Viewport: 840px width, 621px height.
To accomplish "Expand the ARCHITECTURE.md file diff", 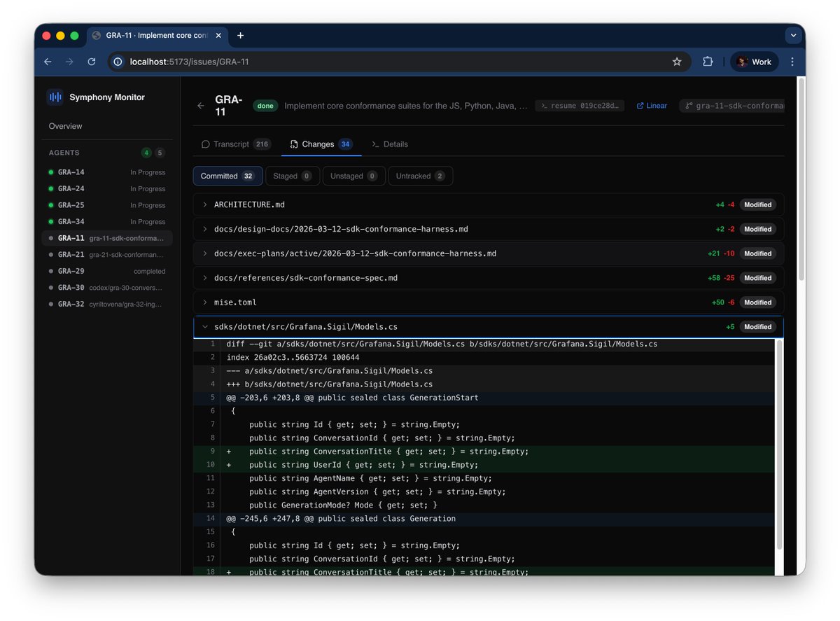I will click(488, 204).
